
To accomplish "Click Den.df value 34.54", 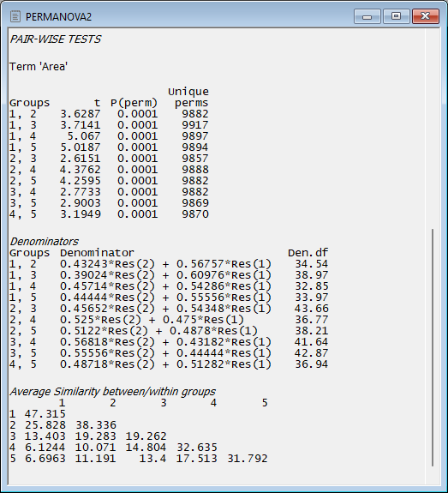I will click(311, 264).
